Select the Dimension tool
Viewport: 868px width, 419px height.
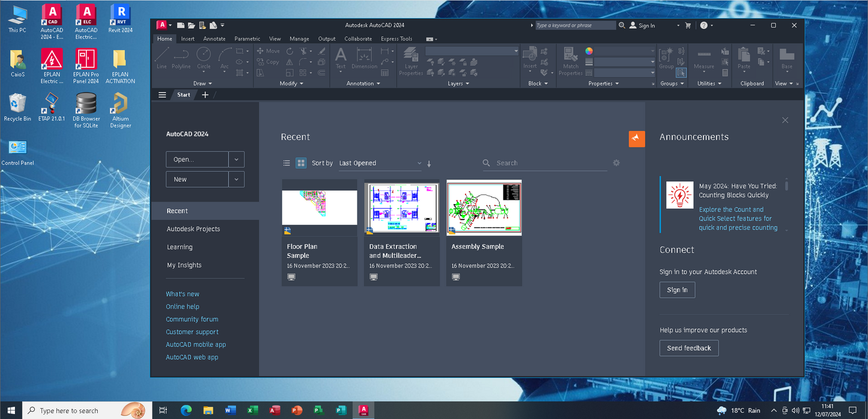click(365, 59)
